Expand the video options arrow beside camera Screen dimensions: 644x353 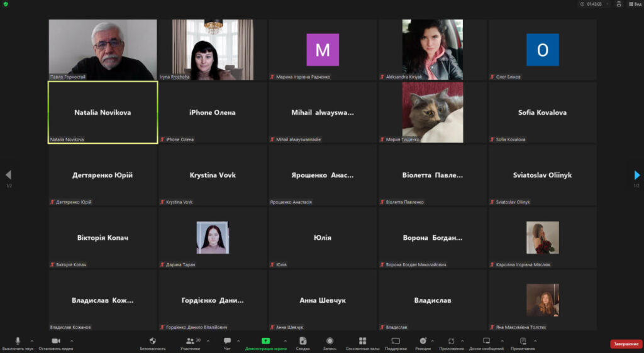click(70, 340)
